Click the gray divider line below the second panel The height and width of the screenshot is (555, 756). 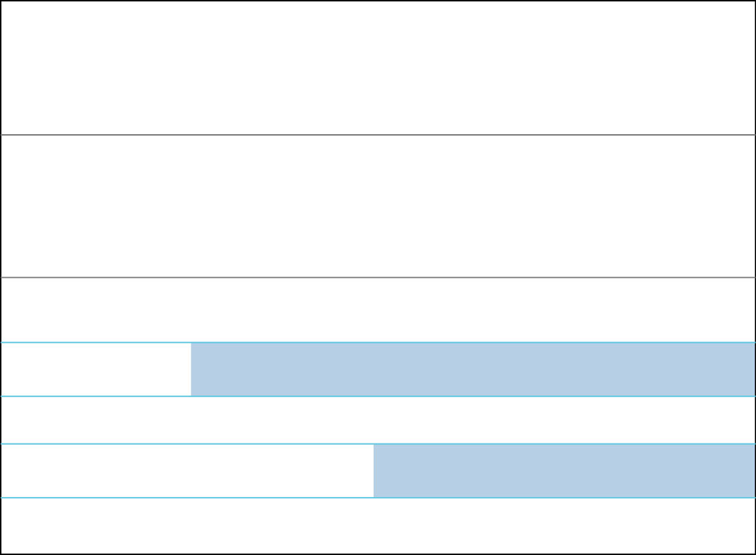click(378, 277)
